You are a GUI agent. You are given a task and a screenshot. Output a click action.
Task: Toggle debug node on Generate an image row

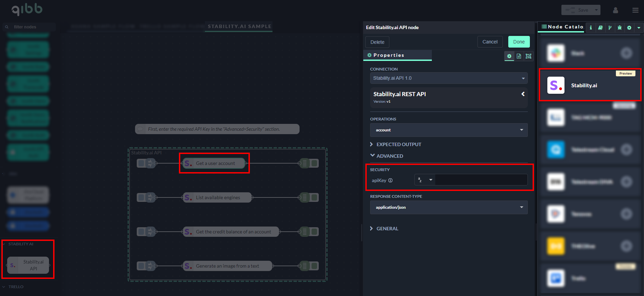(x=314, y=266)
